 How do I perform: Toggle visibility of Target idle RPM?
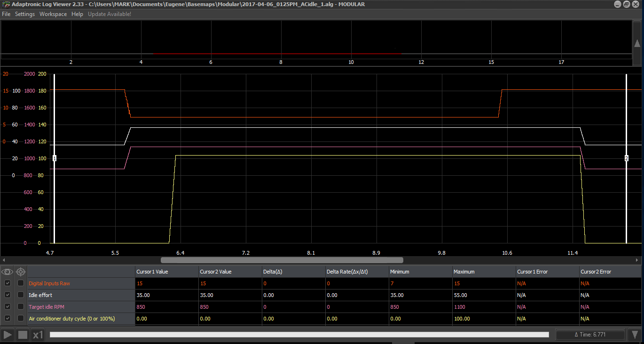tap(8, 307)
